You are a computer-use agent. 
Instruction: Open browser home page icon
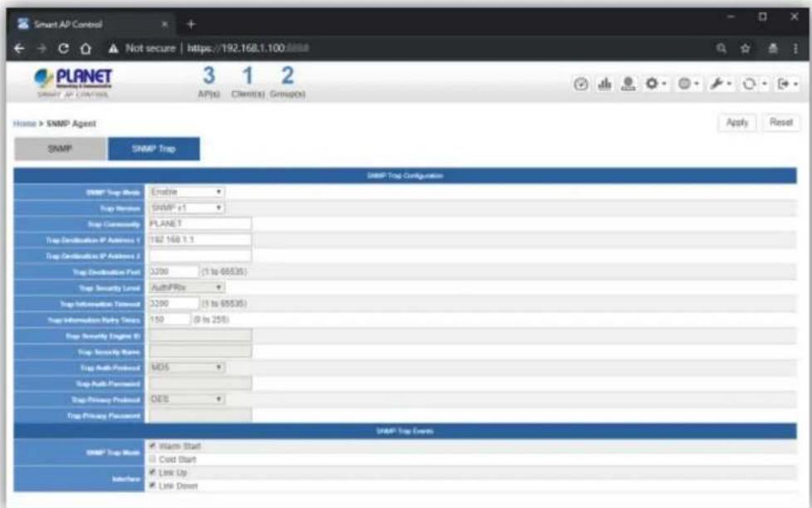(x=86, y=49)
